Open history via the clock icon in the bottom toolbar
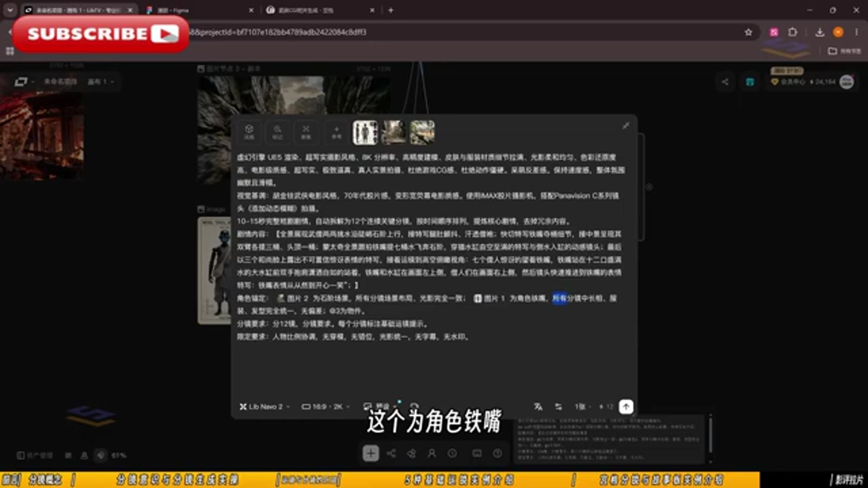This screenshot has width=868, height=488. coord(452,453)
